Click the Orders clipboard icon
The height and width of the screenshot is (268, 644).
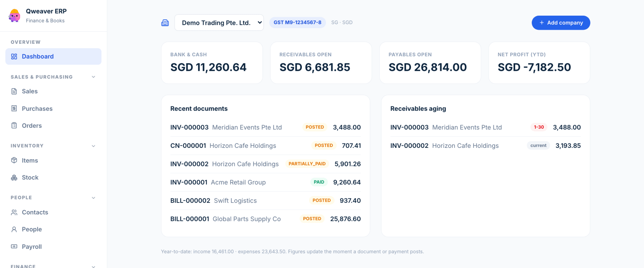(14, 125)
